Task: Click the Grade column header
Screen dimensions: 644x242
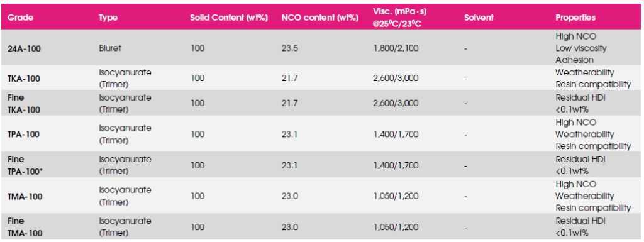Action: click(21, 18)
